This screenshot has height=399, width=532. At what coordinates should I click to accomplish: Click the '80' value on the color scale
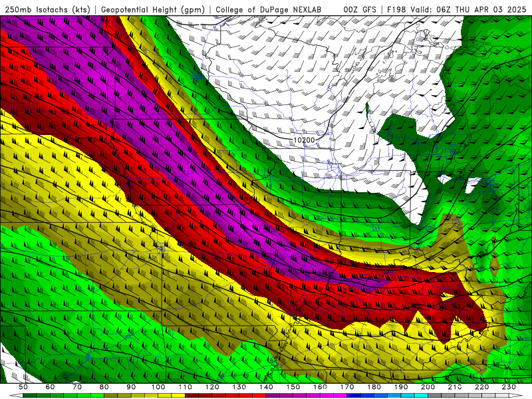(x=104, y=387)
